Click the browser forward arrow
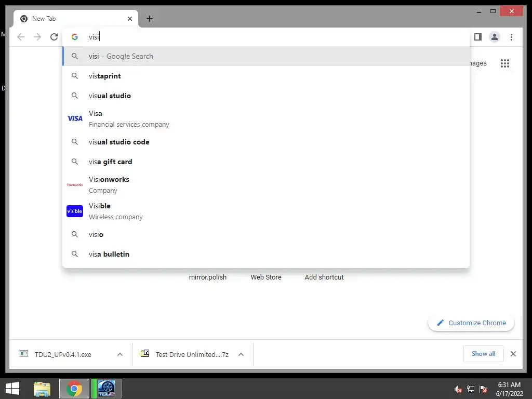This screenshot has height=399, width=532. tap(37, 37)
